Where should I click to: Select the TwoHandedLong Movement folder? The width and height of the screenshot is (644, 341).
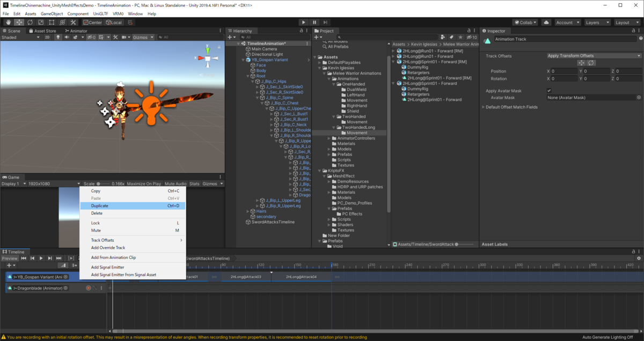pos(357,133)
